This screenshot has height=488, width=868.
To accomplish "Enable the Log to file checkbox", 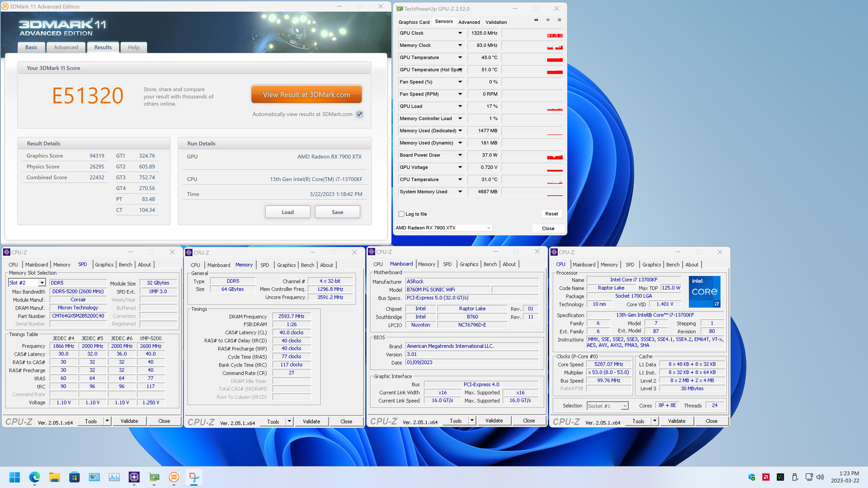I will pyautogui.click(x=401, y=214).
